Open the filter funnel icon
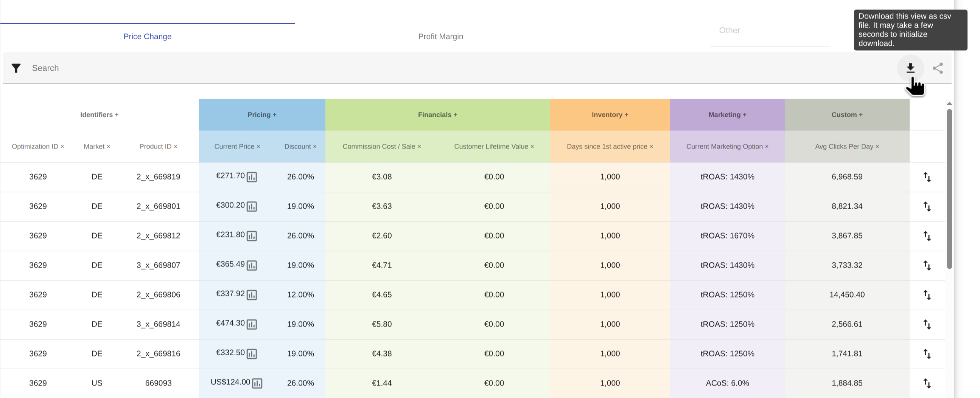Screen dimensions: 980x398 point(16,68)
